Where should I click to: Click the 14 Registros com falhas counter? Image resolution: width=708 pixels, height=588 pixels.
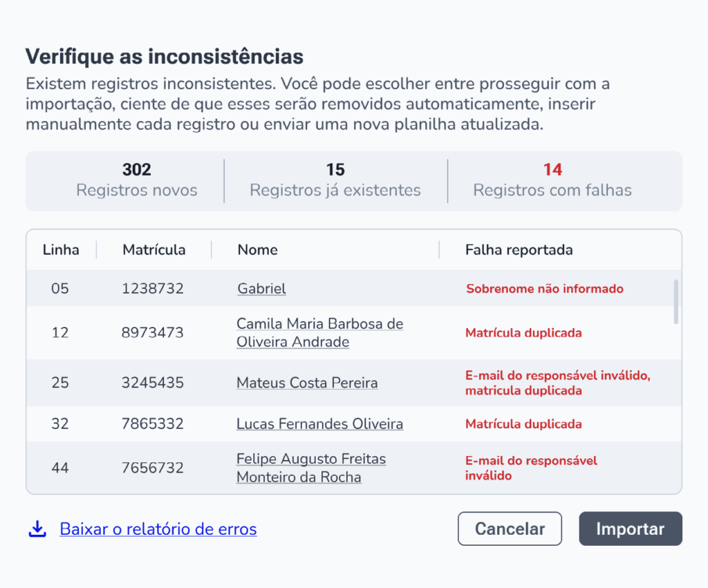click(x=552, y=180)
